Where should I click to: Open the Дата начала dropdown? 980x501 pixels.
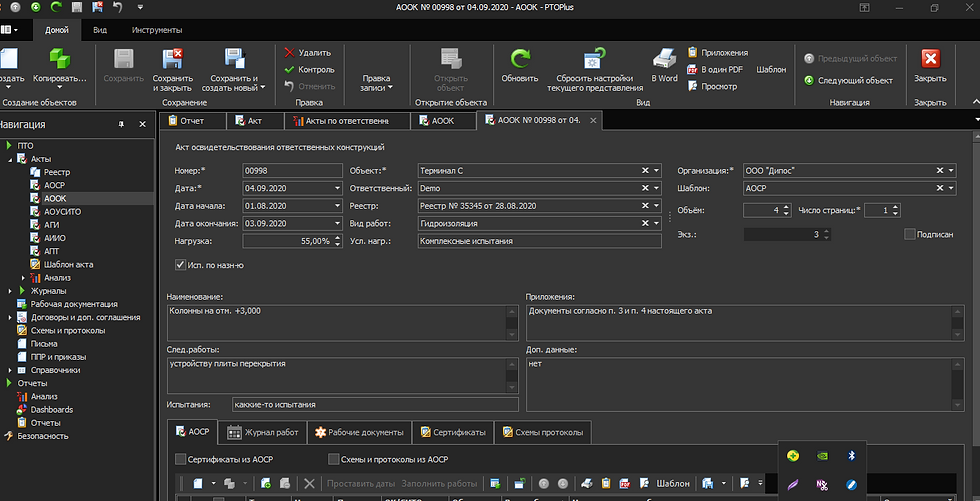338,206
